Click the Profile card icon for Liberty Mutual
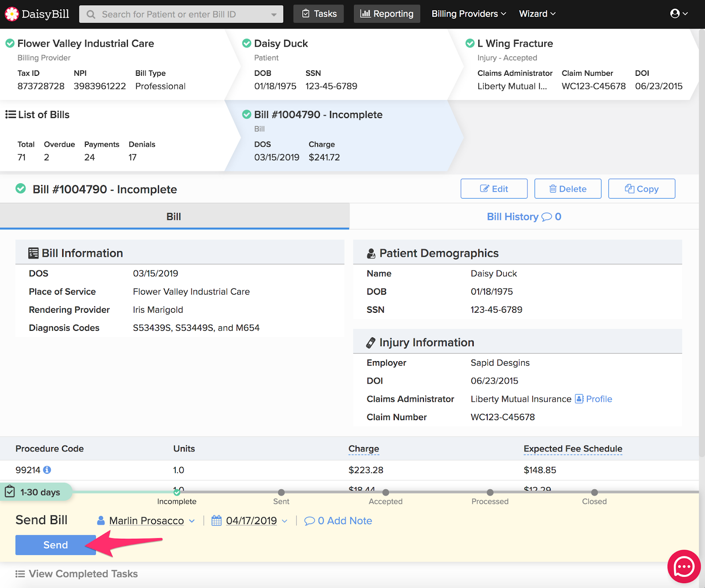This screenshot has height=588, width=705. 579,399
